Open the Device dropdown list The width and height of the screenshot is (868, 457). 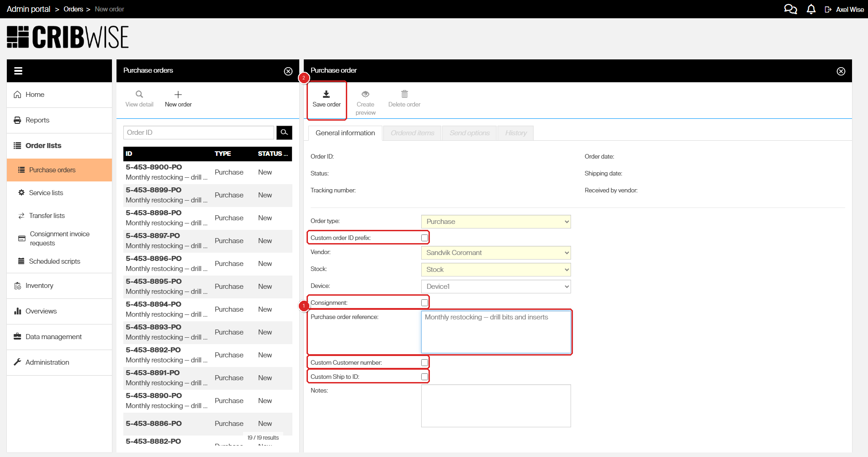(x=496, y=287)
